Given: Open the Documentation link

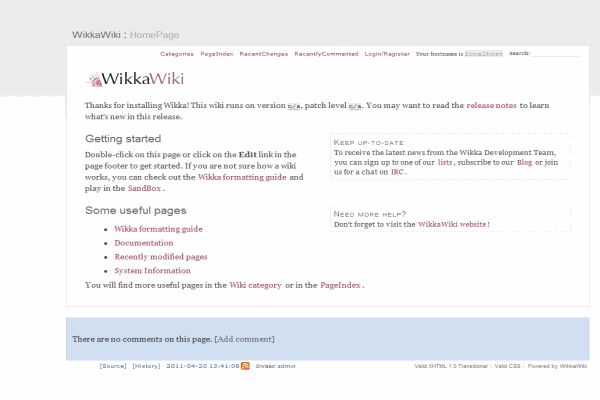Looking at the screenshot, I should [144, 243].
